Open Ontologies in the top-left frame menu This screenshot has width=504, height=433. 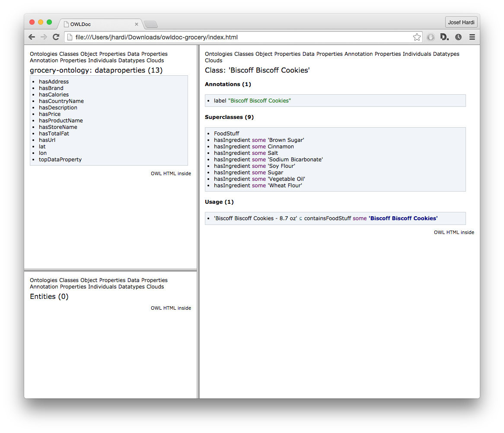coord(43,54)
